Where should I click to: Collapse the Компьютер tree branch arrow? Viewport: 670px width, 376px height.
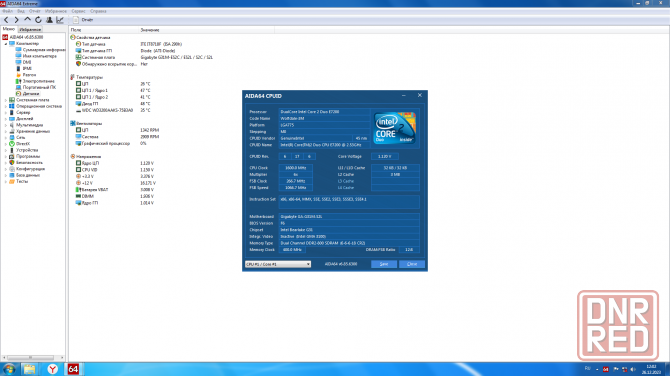click(x=6, y=44)
